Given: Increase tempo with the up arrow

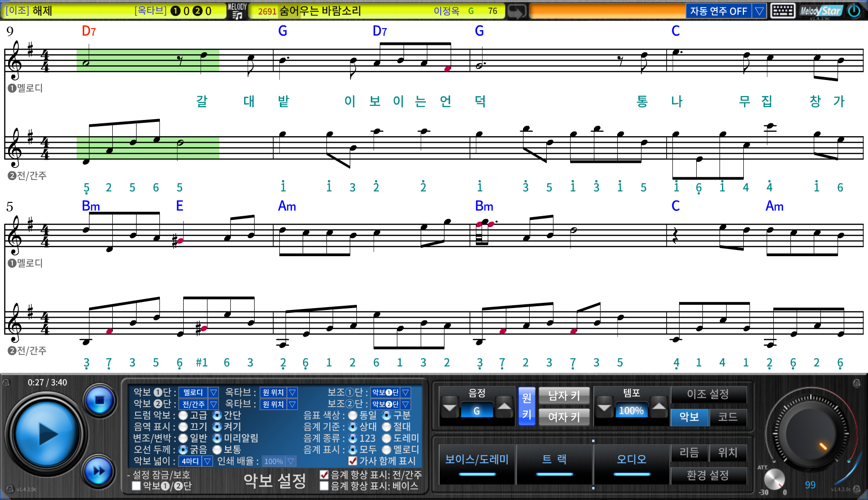Looking at the screenshot, I should (659, 408).
